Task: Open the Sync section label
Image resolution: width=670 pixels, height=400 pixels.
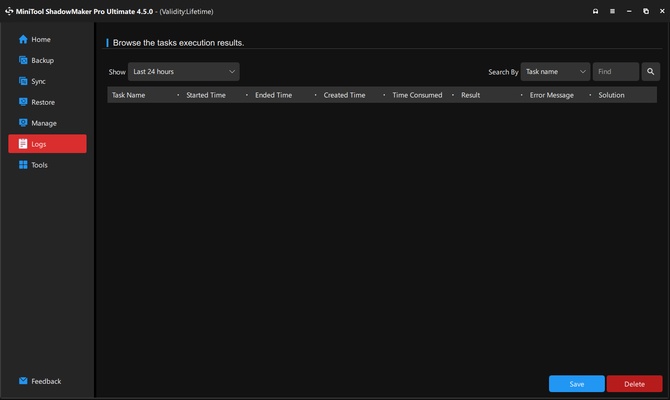Action: pos(38,81)
